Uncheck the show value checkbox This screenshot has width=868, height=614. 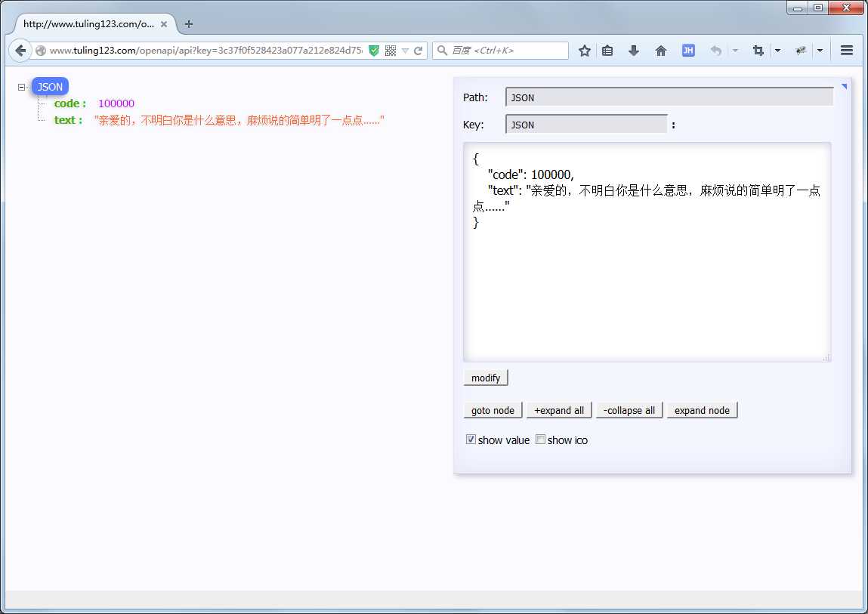tap(471, 440)
